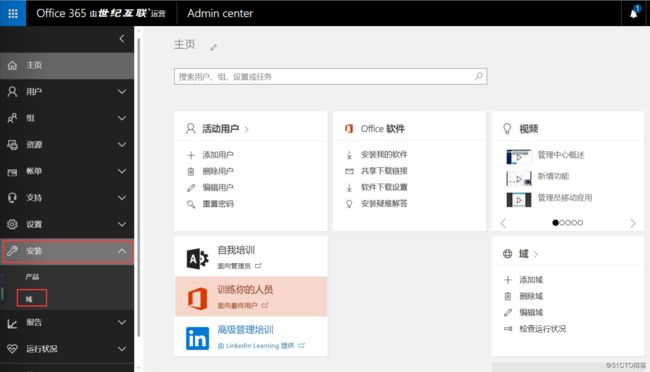Click the globe icon beside 域
The height and width of the screenshot is (372, 650).
coord(507,254)
